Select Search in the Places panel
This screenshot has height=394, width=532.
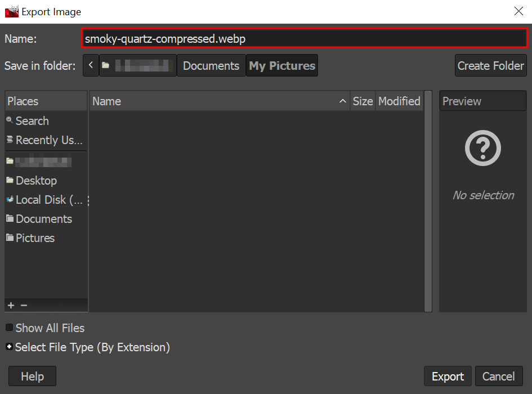click(x=32, y=120)
